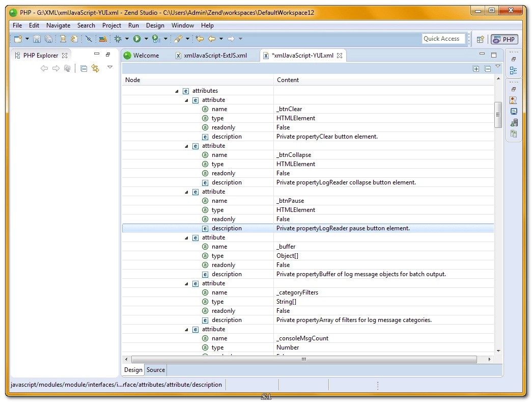Open the Help menu
The image size is (532, 402).
(x=207, y=25)
